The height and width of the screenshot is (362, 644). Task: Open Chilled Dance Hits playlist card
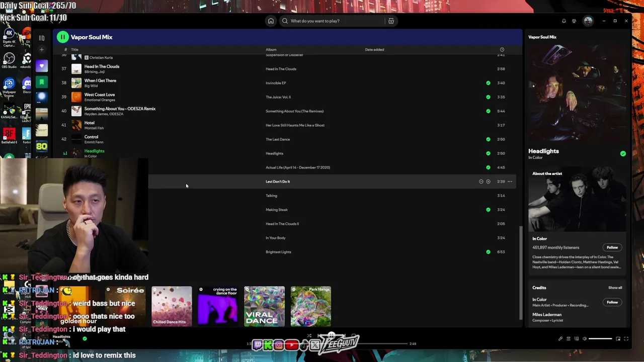[172, 306]
